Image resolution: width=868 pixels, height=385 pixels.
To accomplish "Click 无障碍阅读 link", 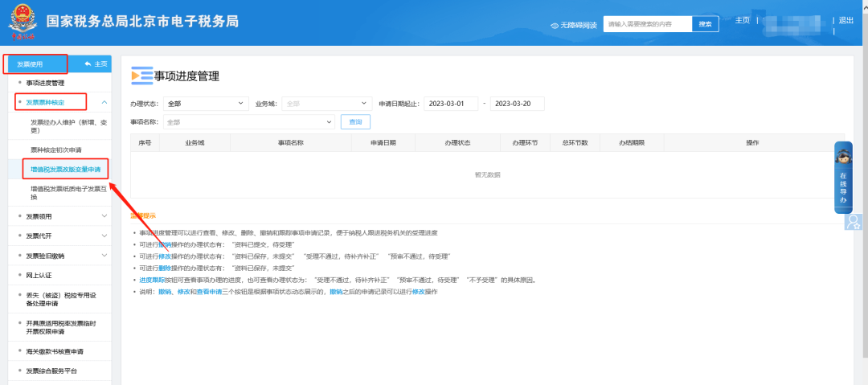I will 579,26.
